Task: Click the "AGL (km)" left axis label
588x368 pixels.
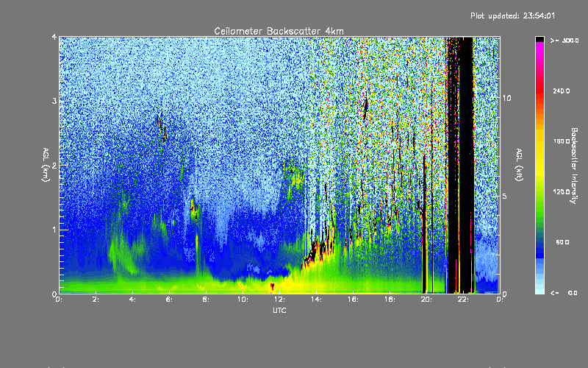Action: 46,165
